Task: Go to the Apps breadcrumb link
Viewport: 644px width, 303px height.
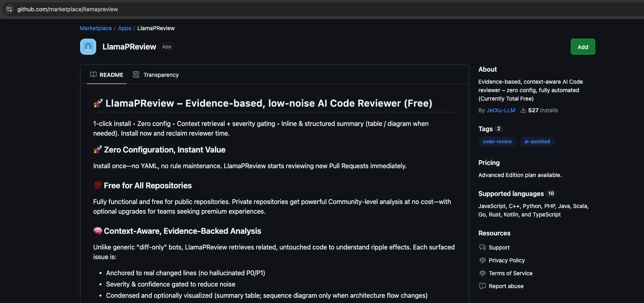Action: tap(125, 28)
